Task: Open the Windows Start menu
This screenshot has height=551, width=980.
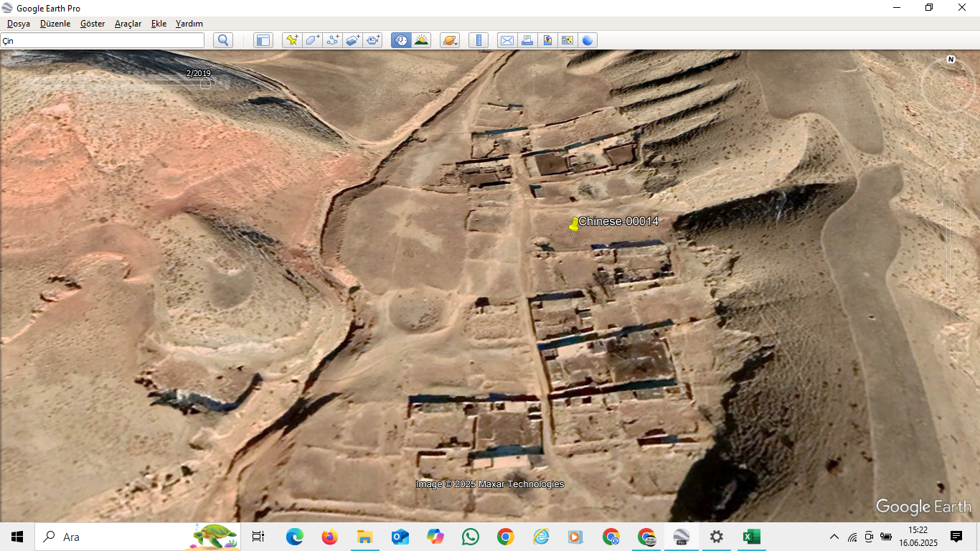Action: (x=17, y=537)
